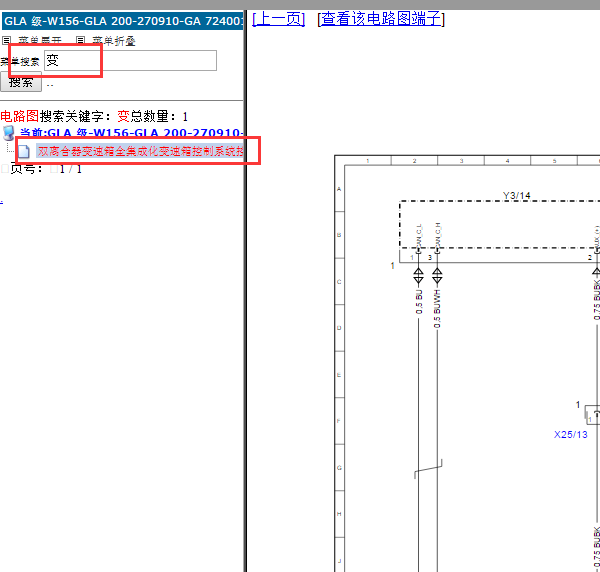The image size is (600, 572).
Task: Open the 上一页 previous page link
Action: (279, 18)
